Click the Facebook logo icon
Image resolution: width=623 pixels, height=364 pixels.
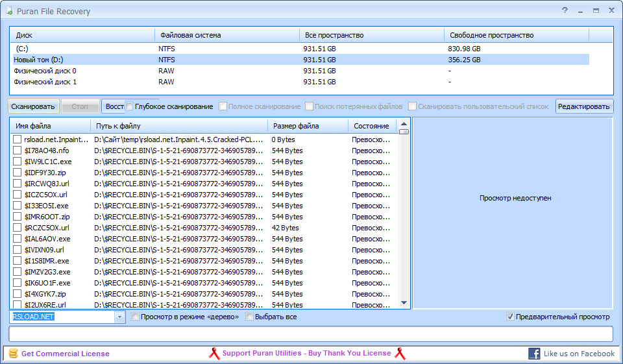pos(534,354)
